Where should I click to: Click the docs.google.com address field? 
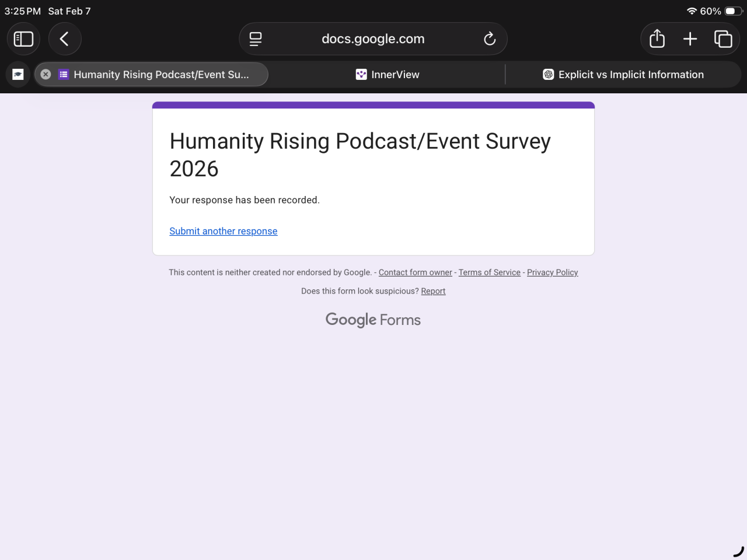pos(373,39)
